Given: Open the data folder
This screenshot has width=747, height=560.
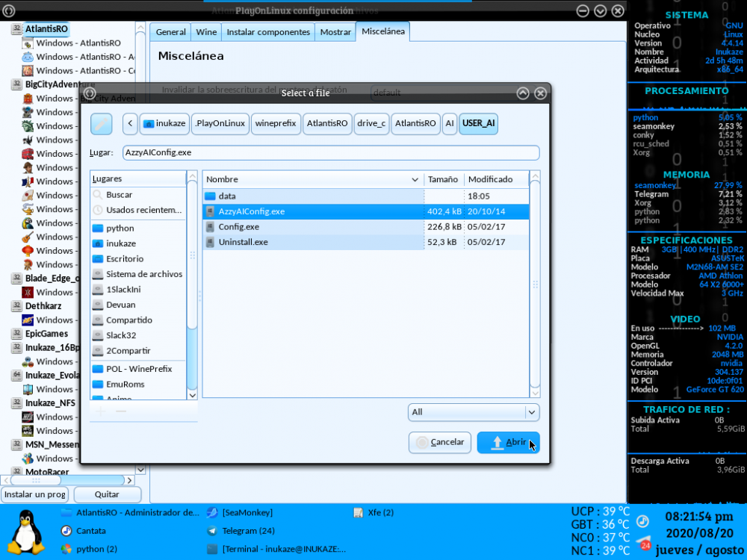Looking at the screenshot, I should tap(227, 196).
